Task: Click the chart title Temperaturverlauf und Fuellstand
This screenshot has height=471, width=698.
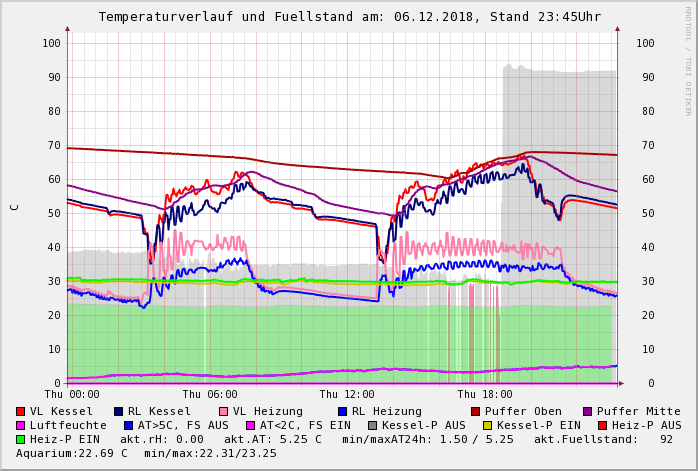Action: tap(349, 17)
